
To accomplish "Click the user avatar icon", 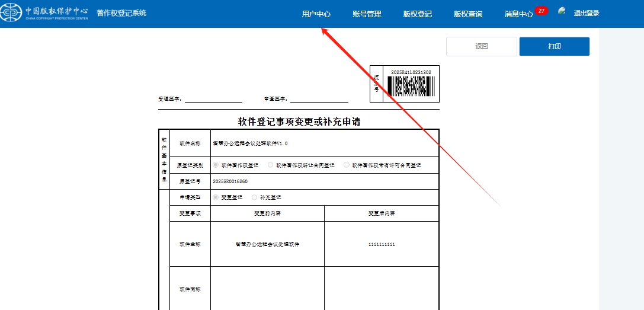I will 562,12.
